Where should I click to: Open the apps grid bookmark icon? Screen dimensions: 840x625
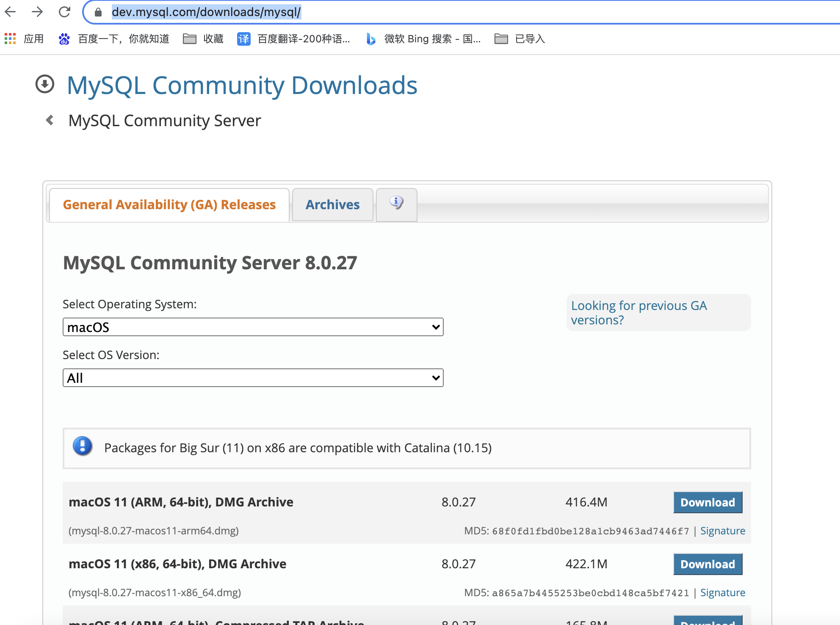(10, 39)
